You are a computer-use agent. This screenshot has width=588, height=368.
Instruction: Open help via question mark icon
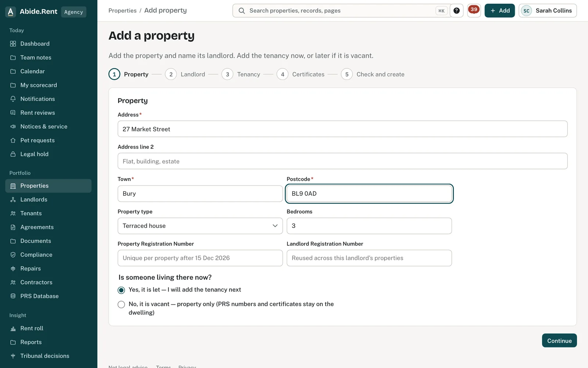(456, 11)
